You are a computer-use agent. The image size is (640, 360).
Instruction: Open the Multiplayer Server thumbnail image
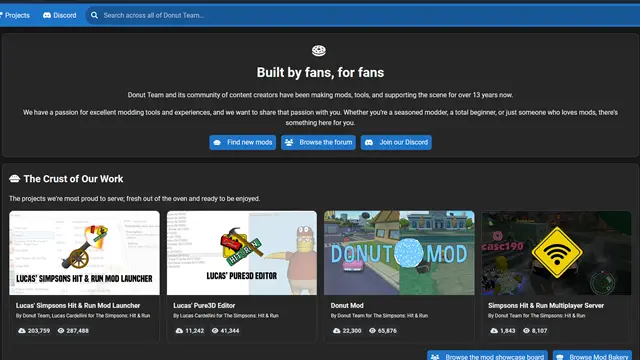(556, 253)
